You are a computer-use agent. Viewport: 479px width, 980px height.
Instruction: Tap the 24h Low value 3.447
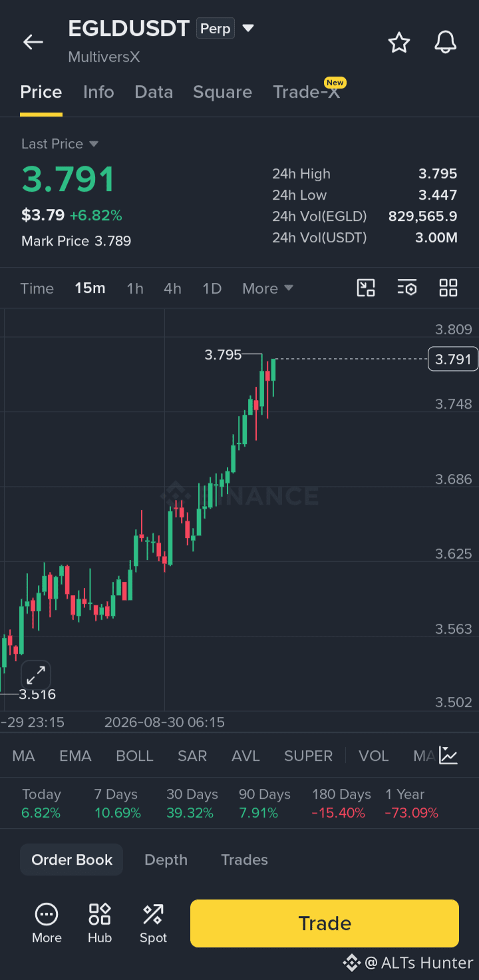pyautogui.click(x=438, y=195)
